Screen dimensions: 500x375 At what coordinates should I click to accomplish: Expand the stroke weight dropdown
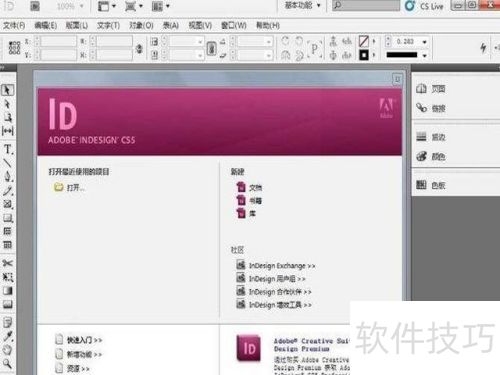click(424, 42)
